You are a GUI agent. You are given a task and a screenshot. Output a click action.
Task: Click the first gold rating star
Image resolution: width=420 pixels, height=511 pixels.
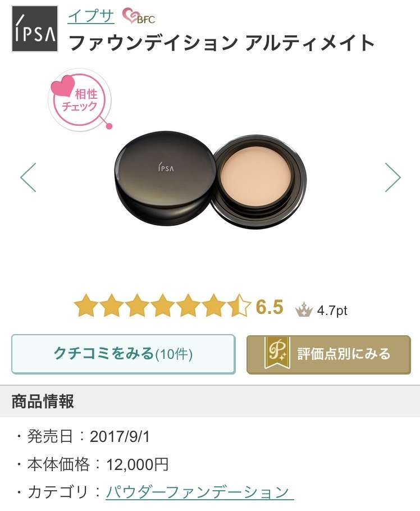[86, 305]
